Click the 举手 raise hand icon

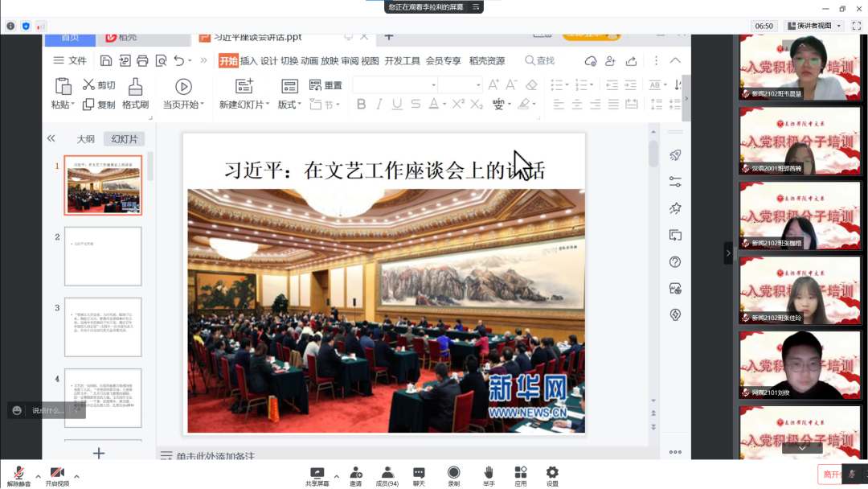point(488,473)
